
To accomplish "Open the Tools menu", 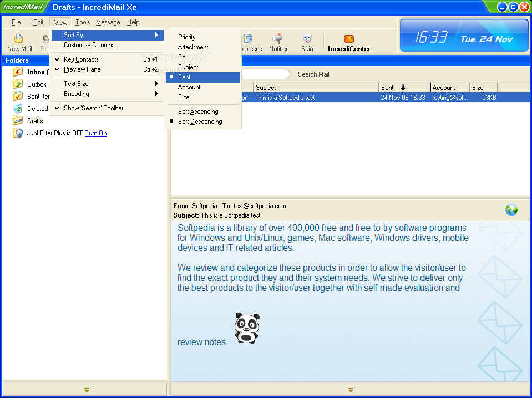I will tap(83, 22).
